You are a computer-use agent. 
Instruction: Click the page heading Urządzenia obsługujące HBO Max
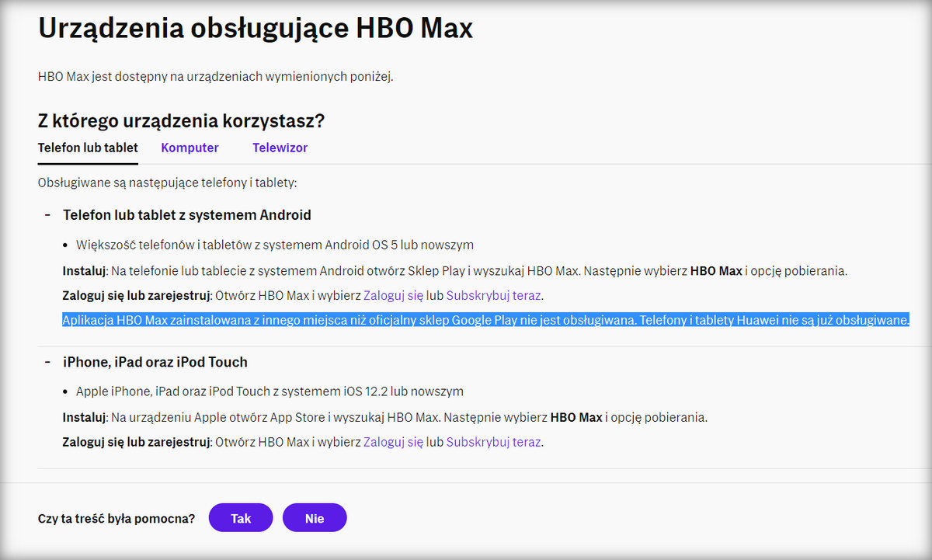coord(255,28)
